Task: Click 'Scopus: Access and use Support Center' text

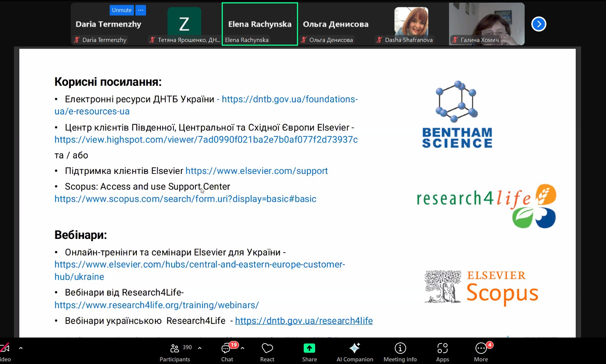Action: click(x=148, y=187)
